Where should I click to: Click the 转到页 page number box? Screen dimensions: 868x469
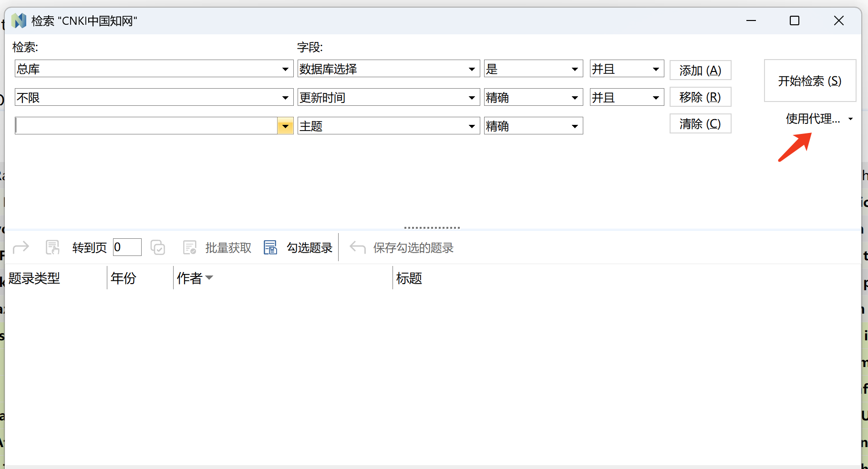[x=127, y=247]
